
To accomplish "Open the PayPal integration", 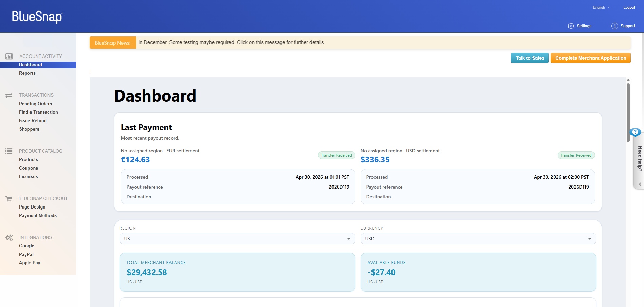I will tap(26, 255).
